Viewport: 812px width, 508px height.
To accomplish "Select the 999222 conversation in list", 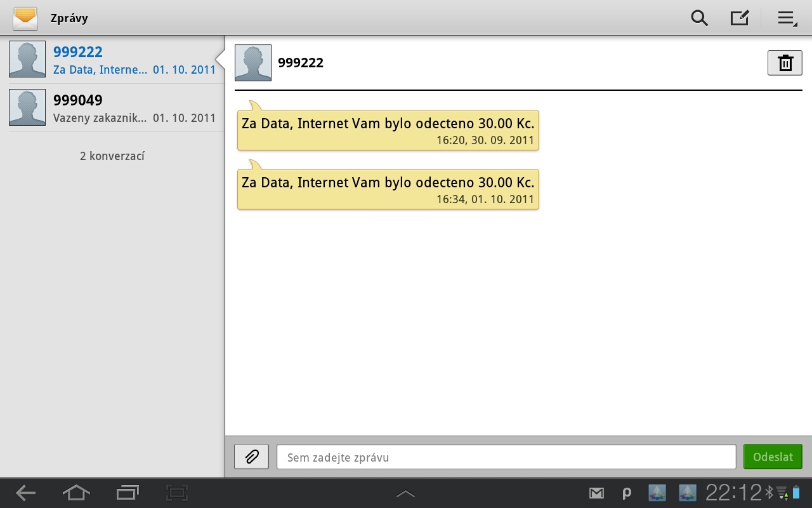I will (x=133, y=60).
